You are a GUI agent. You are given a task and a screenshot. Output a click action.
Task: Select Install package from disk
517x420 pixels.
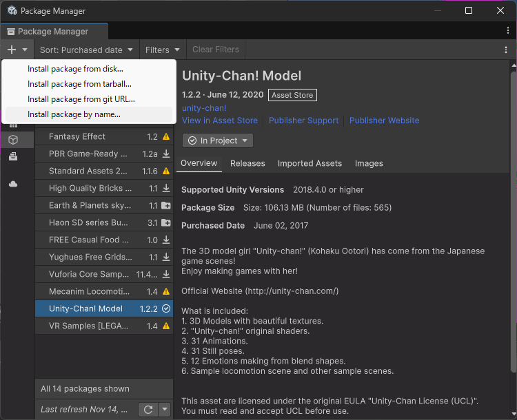tap(76, 69)
